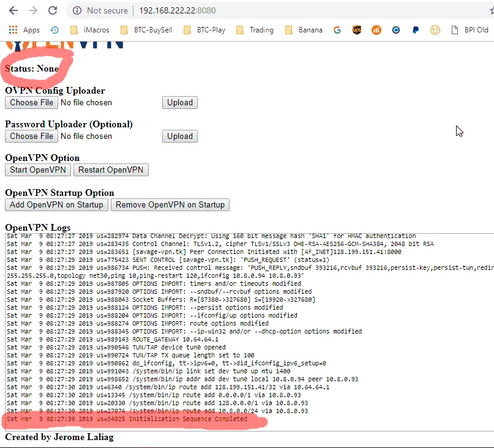Click the route add 128.0.0.0/1 log line

(x=157, y=403)
